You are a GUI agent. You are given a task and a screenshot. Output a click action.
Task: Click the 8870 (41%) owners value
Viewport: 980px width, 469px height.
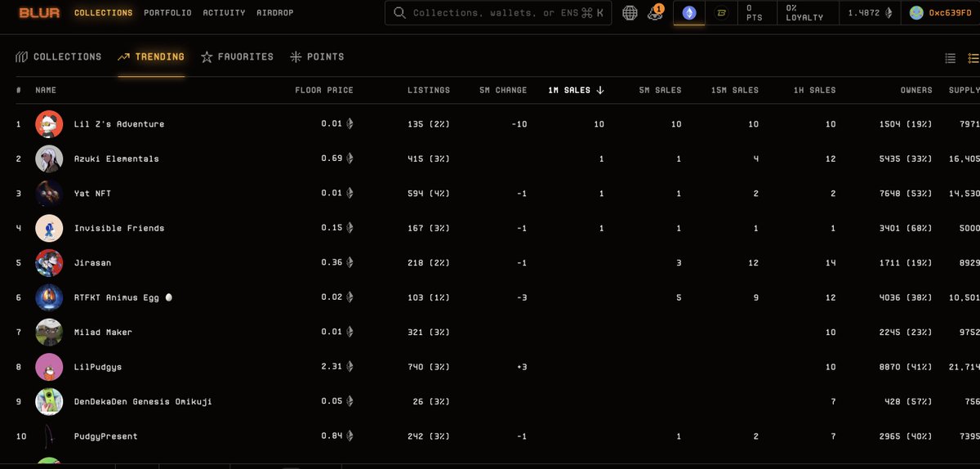click(906, 367)
